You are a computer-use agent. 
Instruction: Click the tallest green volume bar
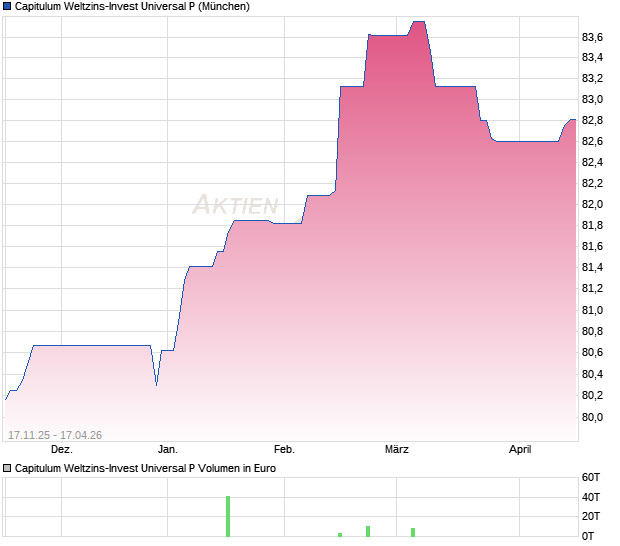coord(228,516)
